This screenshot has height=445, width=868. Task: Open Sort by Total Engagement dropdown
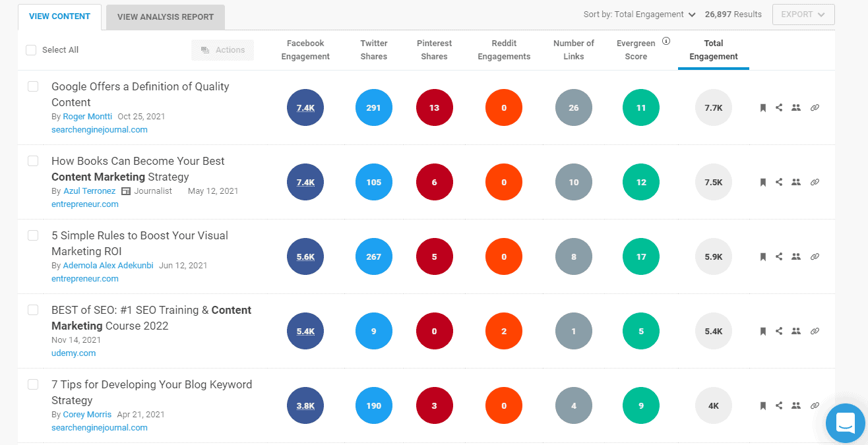tap(639, 15)
